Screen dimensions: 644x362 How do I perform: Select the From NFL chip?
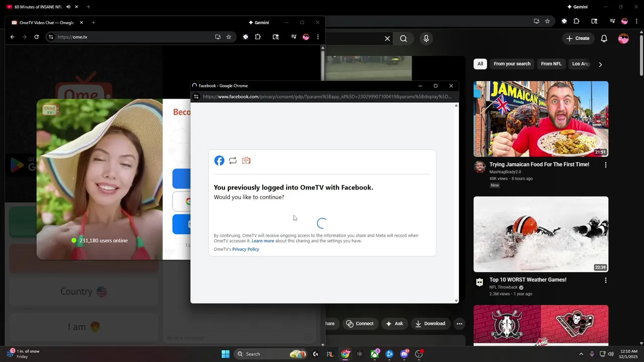[x=551, y=64]
